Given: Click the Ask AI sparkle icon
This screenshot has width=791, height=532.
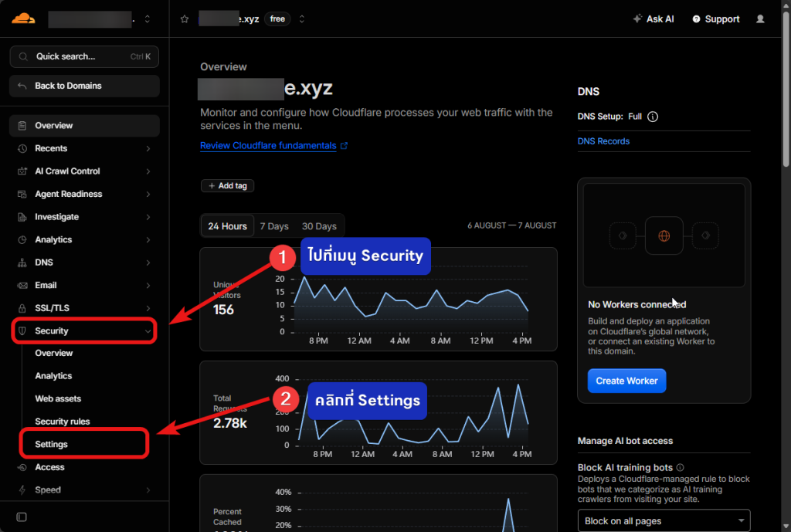Looking at the screenshot, I should tap(637, 19).
